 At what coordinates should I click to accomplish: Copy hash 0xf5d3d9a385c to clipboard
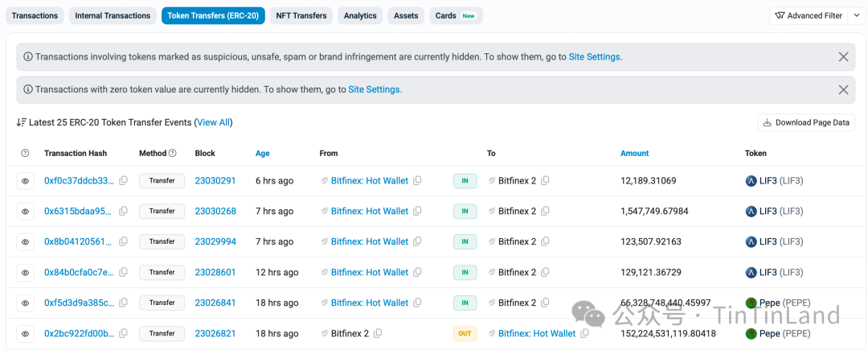(x=124, y=303)
